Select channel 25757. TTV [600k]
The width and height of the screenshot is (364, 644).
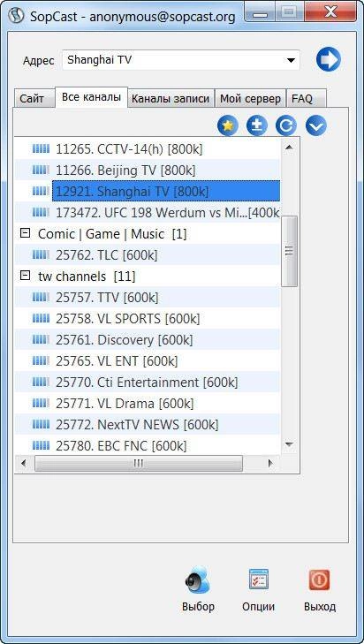tap(107, 297)
